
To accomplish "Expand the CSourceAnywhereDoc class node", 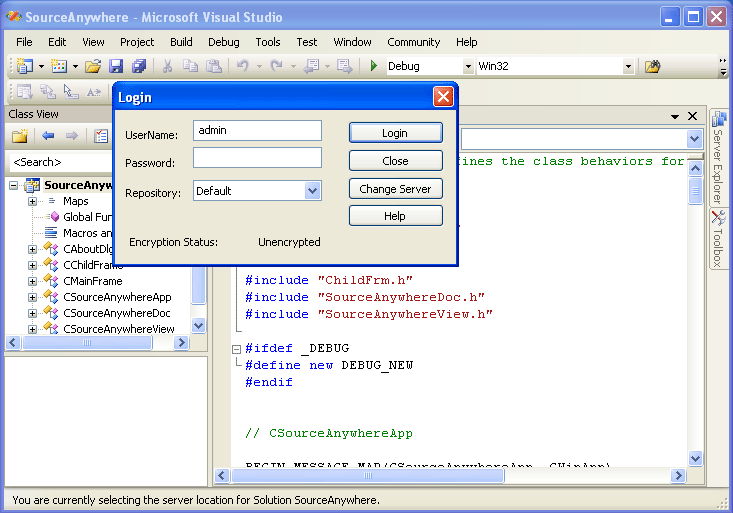I will [32, 313].
